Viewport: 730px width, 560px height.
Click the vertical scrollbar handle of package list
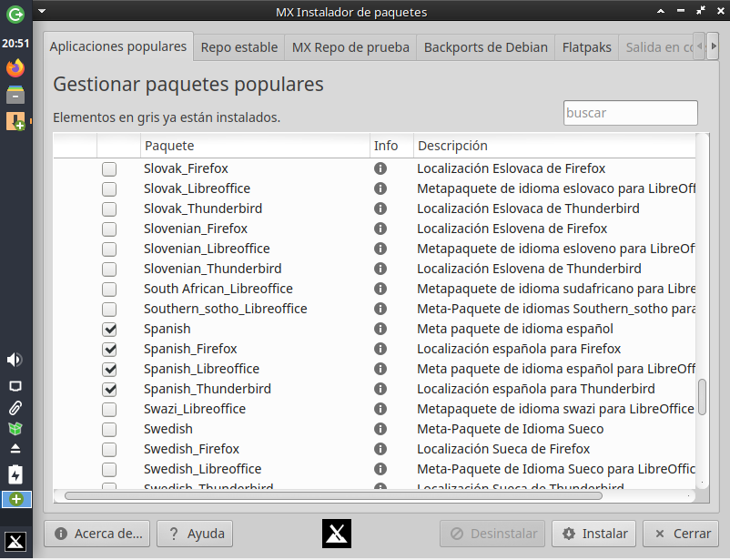pyautogui.click(x=702, y=397)
